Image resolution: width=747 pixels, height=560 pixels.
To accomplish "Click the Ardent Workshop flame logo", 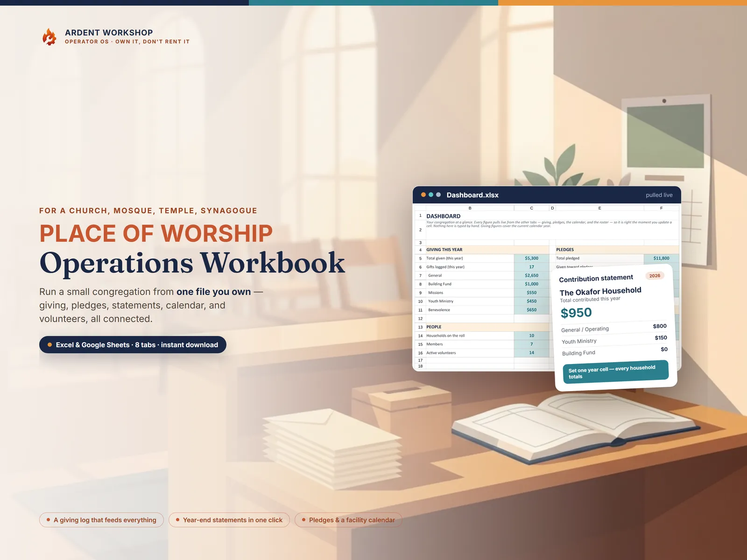I will 49,37.
